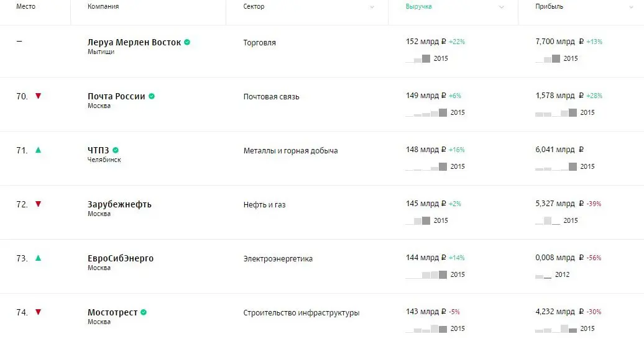Click the Место column header
This screenshot has height=339, width=644.
tap(25, 7)
